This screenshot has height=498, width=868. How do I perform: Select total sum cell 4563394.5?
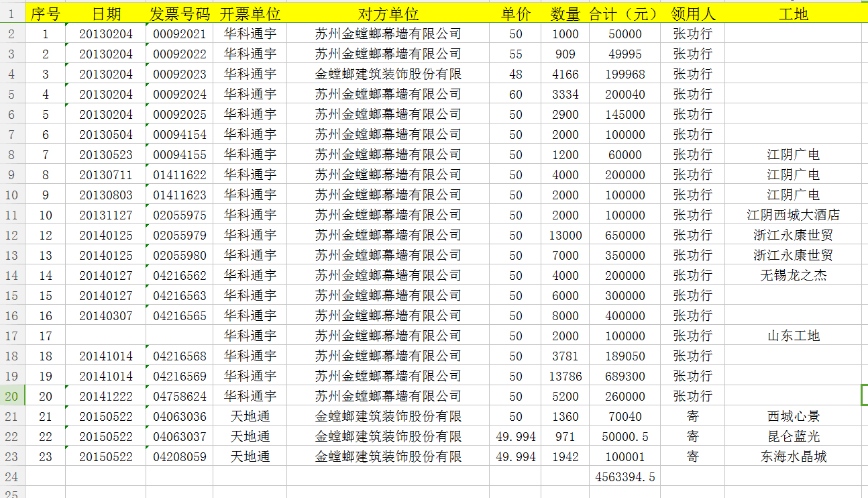[625, 477]
